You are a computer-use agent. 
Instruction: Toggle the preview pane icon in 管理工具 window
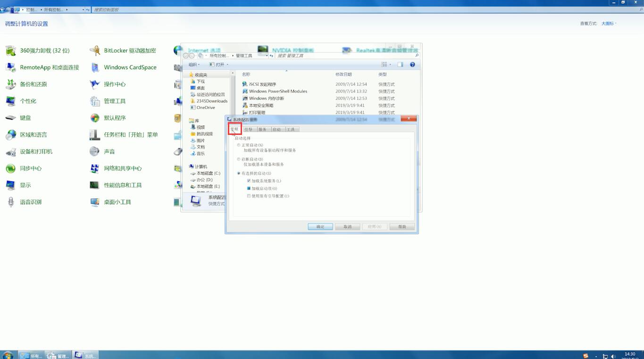click(x=400, y=65)
